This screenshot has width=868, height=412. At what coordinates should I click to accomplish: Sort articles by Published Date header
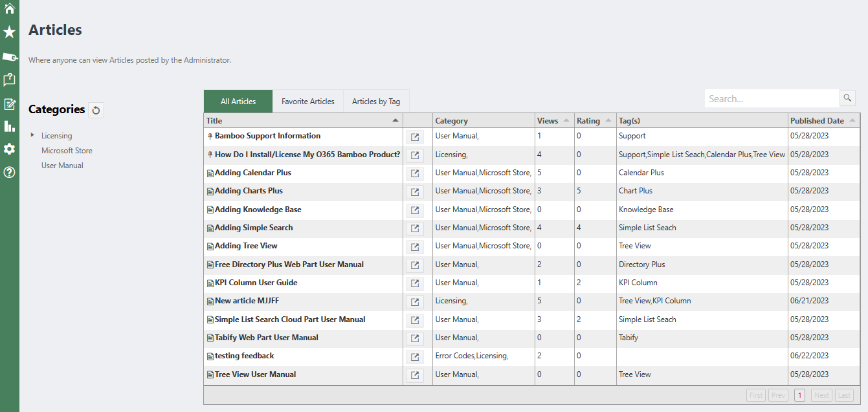pos(817,121)
